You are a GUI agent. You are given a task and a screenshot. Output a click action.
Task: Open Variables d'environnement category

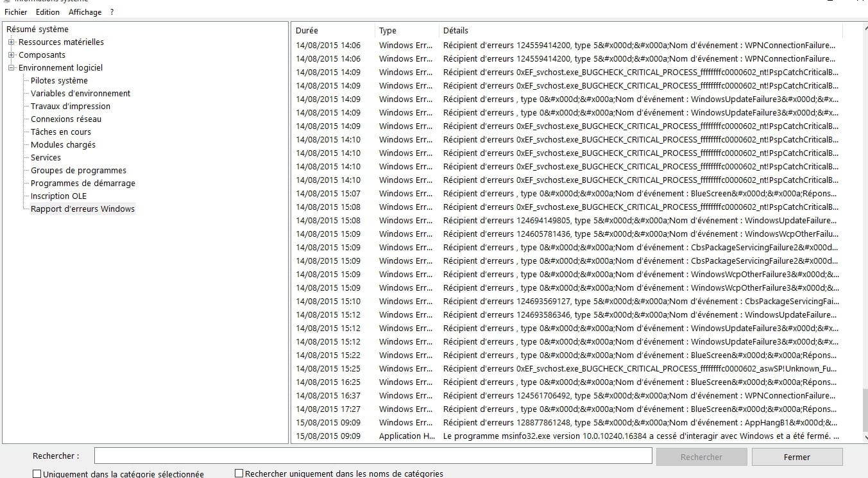pos(80,94)
